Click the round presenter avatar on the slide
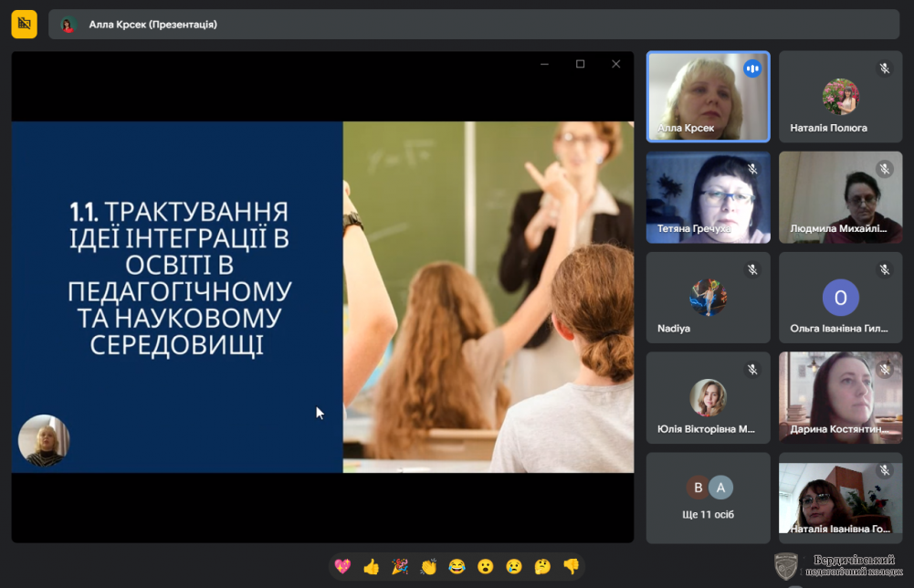Screen dimensions: 914x588 pyautogui.click(x=44, y=441)
